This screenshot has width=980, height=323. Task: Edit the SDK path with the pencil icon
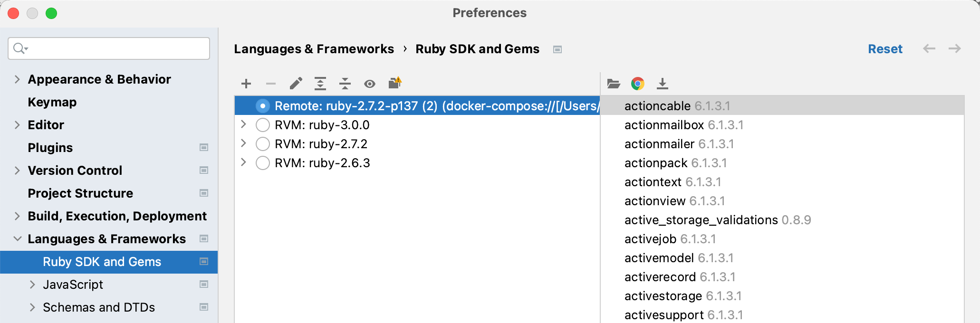coord(296,83)
